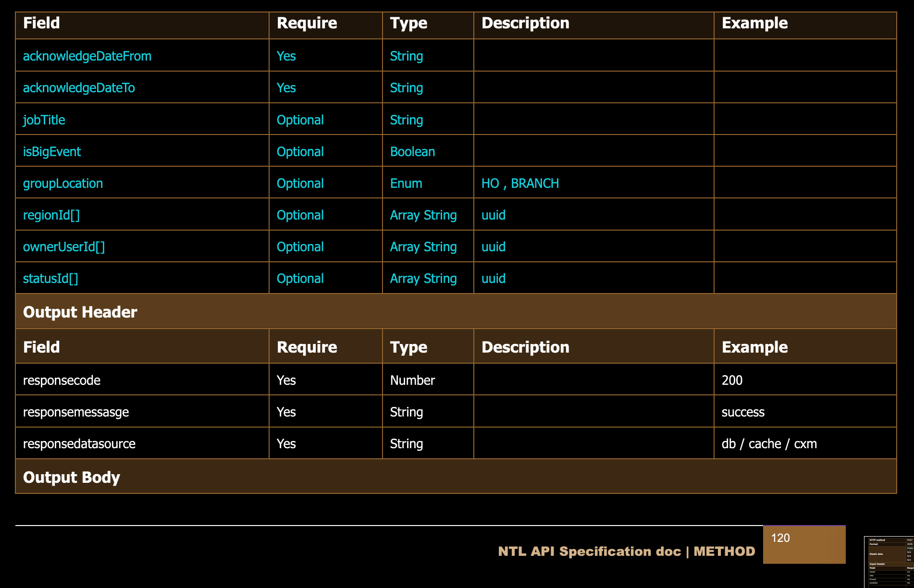Screen dimensions: 914x588
Task: Click the responsemessasge field cell
Action: (x=76, y=412)
